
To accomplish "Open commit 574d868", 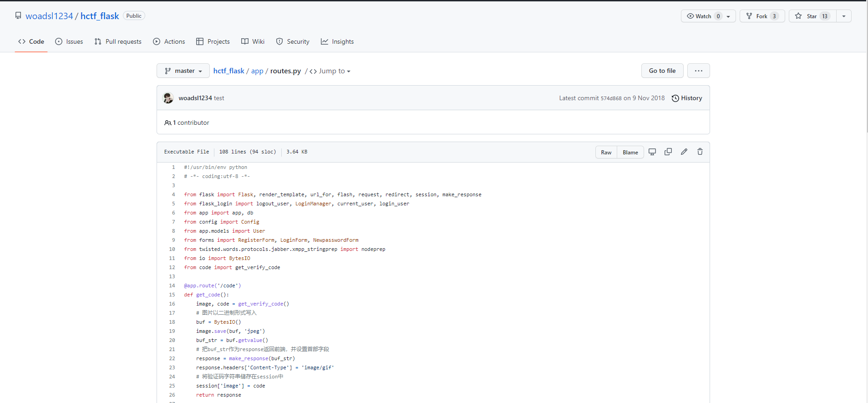I will 611,98.
